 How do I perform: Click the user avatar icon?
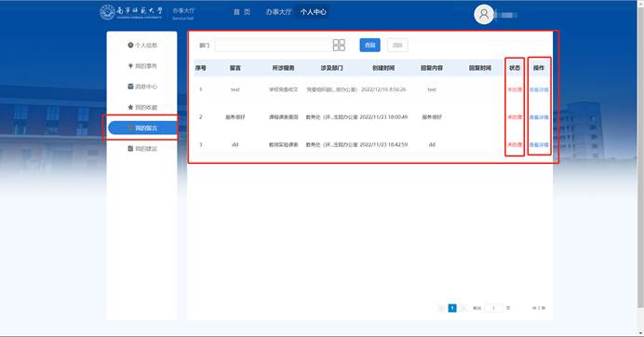click(484, 14)
